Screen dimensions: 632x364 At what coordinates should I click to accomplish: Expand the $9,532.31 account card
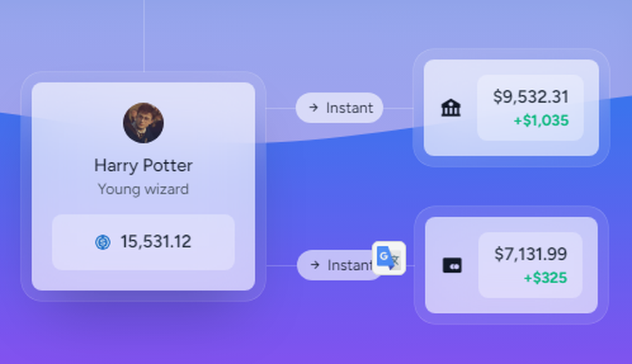click(x=511, y=108)
